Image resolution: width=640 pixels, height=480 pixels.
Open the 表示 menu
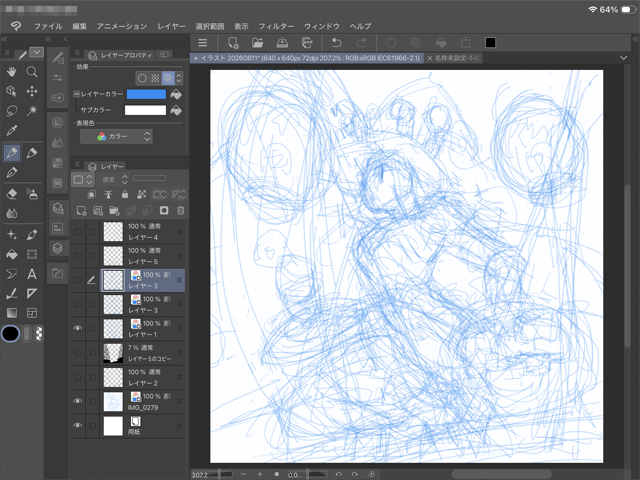tap(241, 26)
